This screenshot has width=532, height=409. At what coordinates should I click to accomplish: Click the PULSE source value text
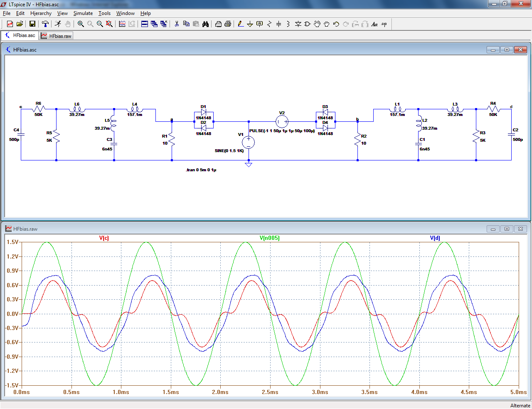click(x=282, y=131)
